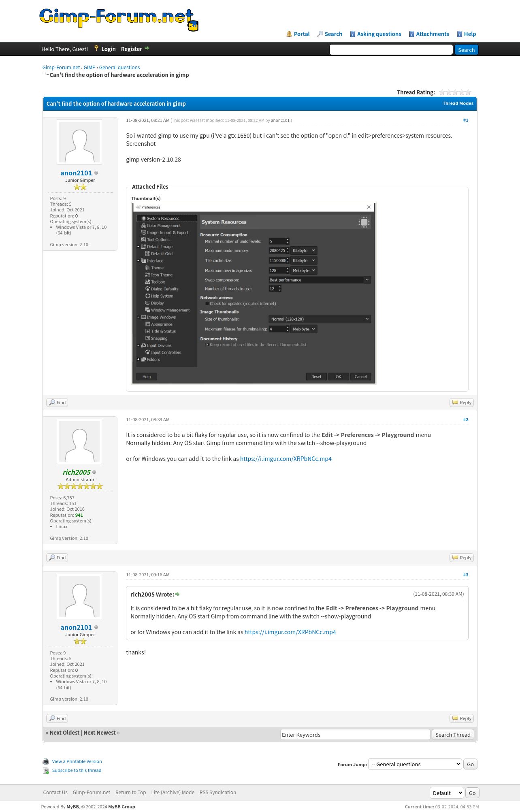Switch to Lite (Archive) Mode

click(x=173, y=793)
